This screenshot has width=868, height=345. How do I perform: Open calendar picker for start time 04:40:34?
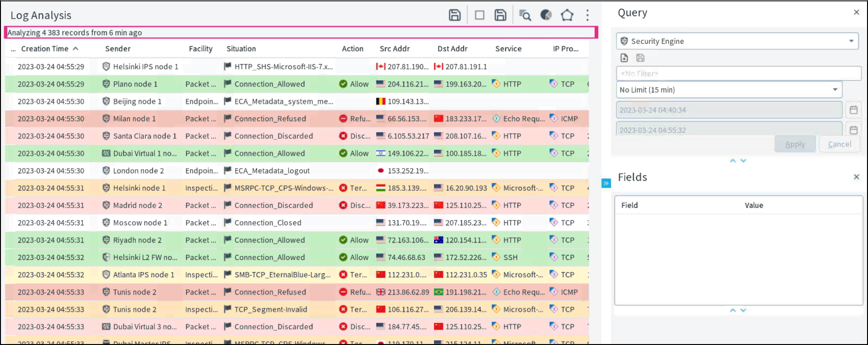853,110
